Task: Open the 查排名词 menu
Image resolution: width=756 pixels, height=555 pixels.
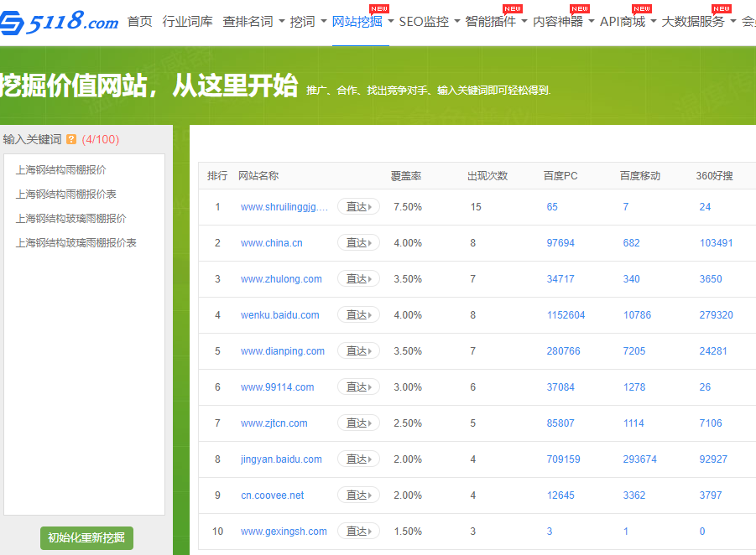Action: pyautogui.click(x=248, y=22)
